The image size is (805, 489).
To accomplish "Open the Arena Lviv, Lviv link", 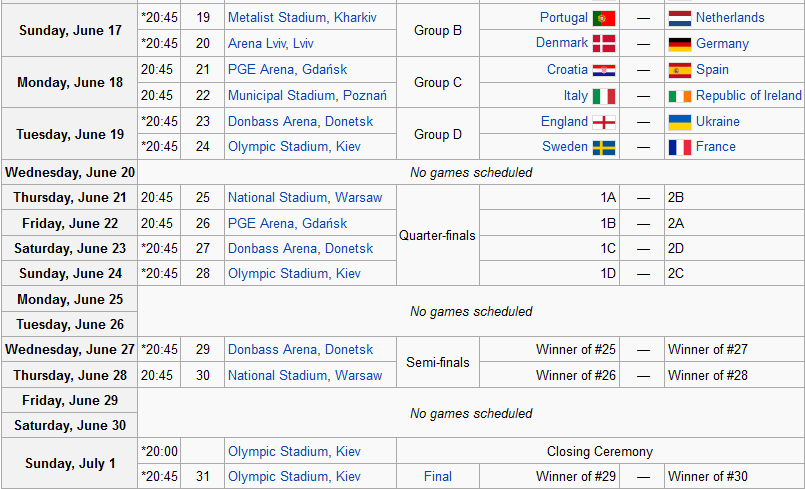I will tap(271, 44).
